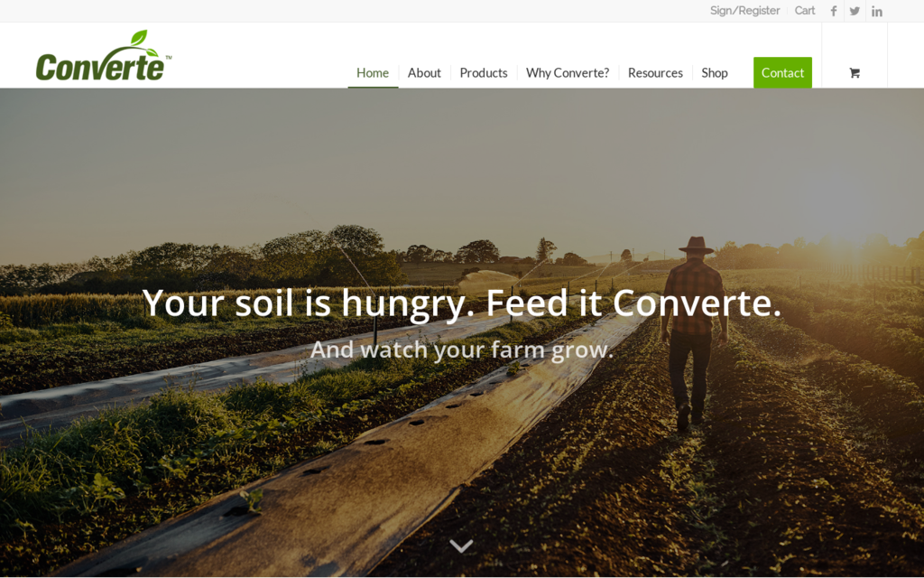This screenshot has width=924, height=578.
Task: Open the Facebook social icon
Action: pos(833,11)
